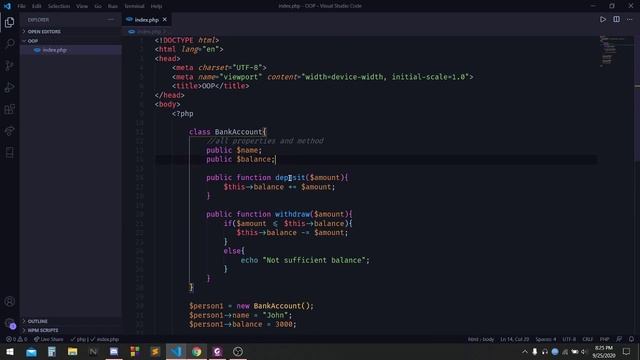Open the View menu

pos(82,6)
